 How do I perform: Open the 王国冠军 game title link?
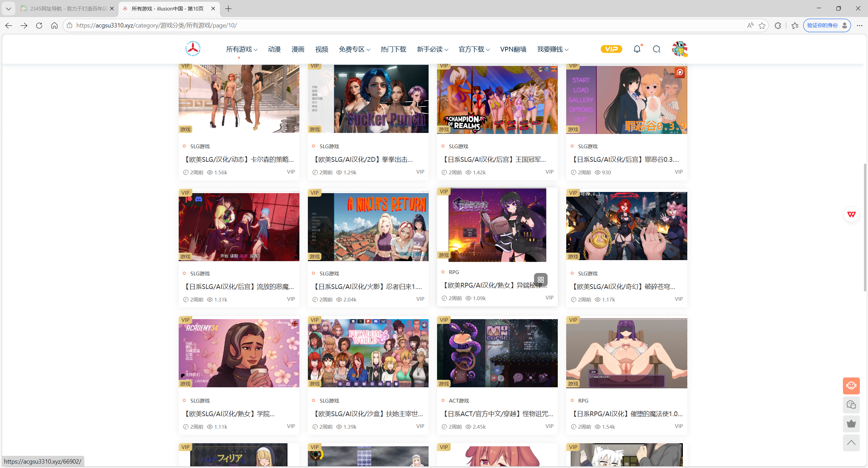pos(494,159)
